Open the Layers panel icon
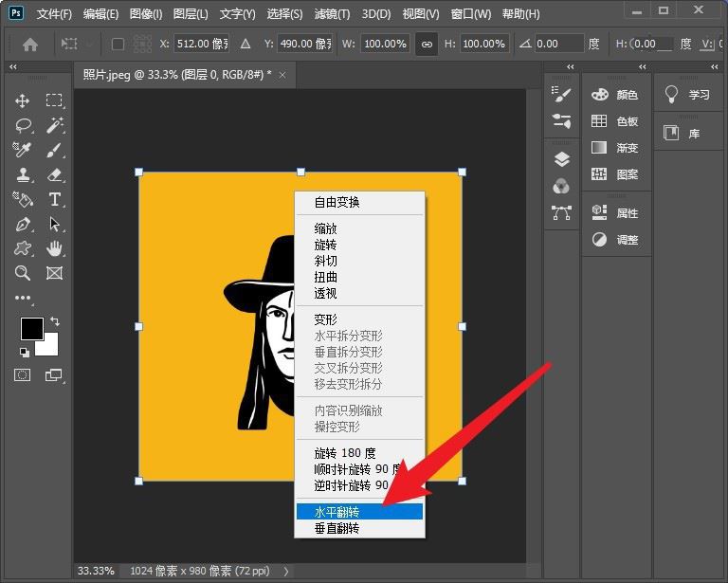 tap(561, 159)
